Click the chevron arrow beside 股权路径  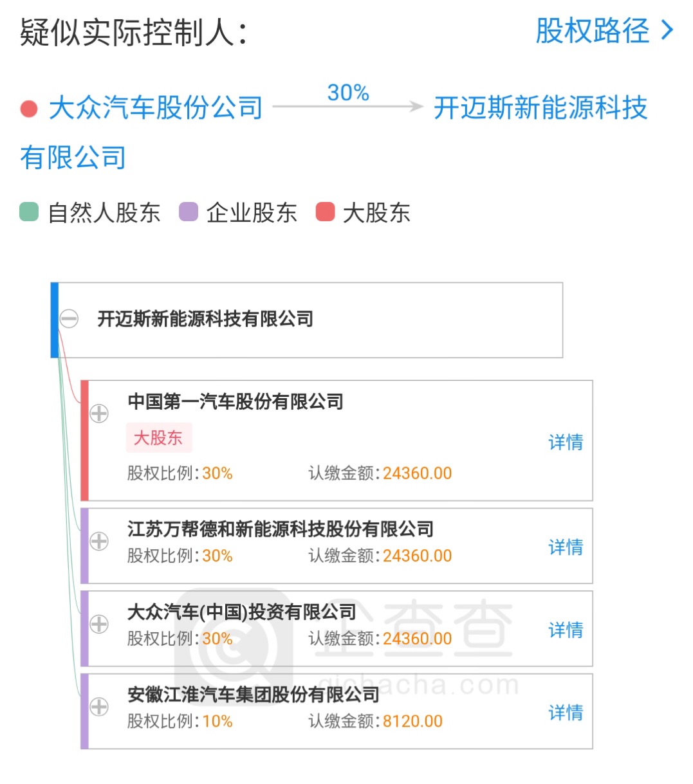click(668, 30)
